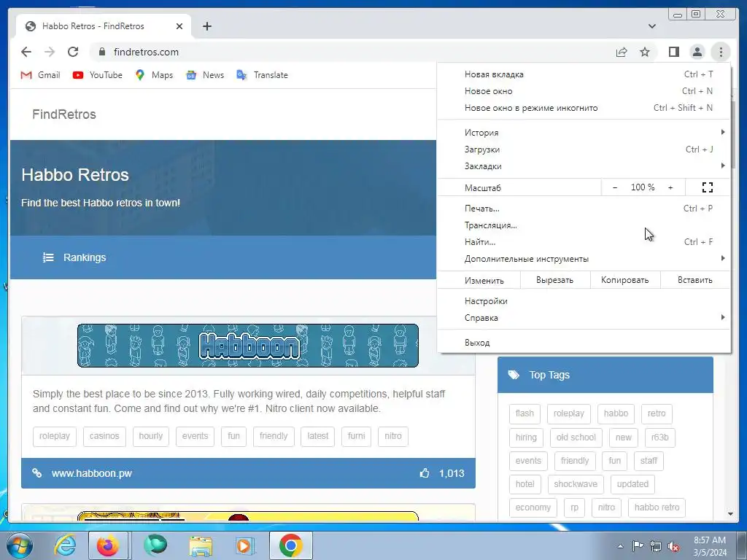Open the Windows Start button

point(19,545)
